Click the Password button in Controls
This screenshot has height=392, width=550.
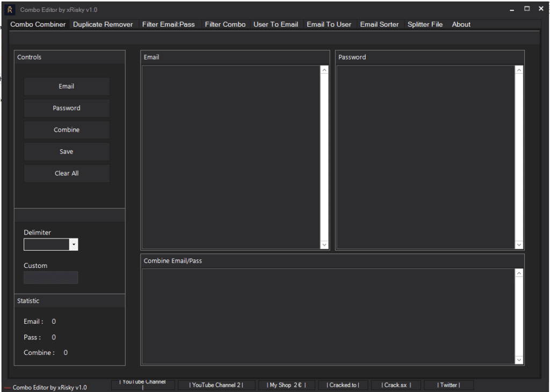[x=67, y=108]
